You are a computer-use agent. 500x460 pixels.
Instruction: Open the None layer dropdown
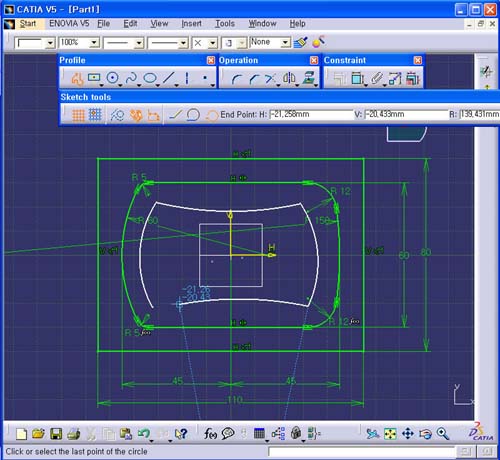[x=285, y=43]
